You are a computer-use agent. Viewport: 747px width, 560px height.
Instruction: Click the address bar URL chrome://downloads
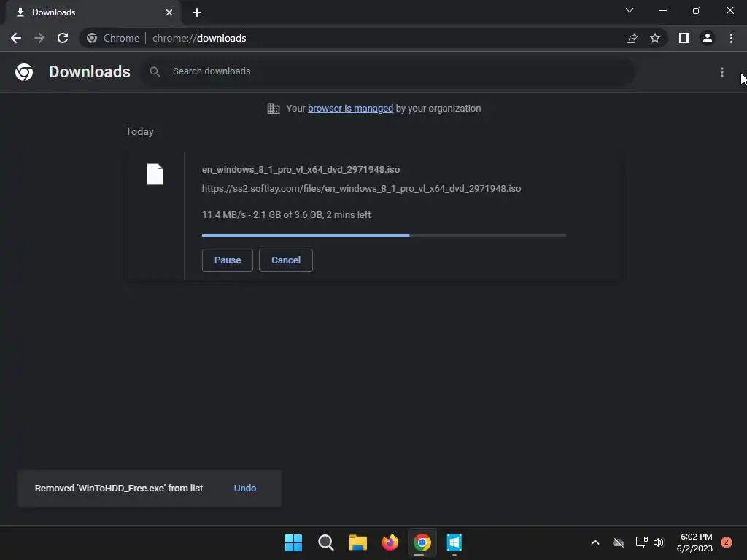pos(199,38)
